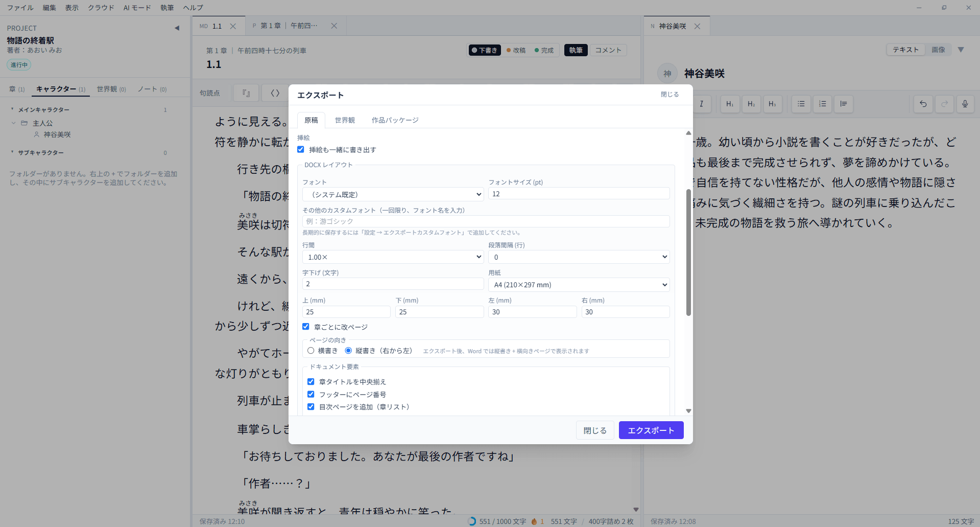Click the flame streak icon in the status bar
This screenshot has height=527, width=980.
tap(534, 521)
